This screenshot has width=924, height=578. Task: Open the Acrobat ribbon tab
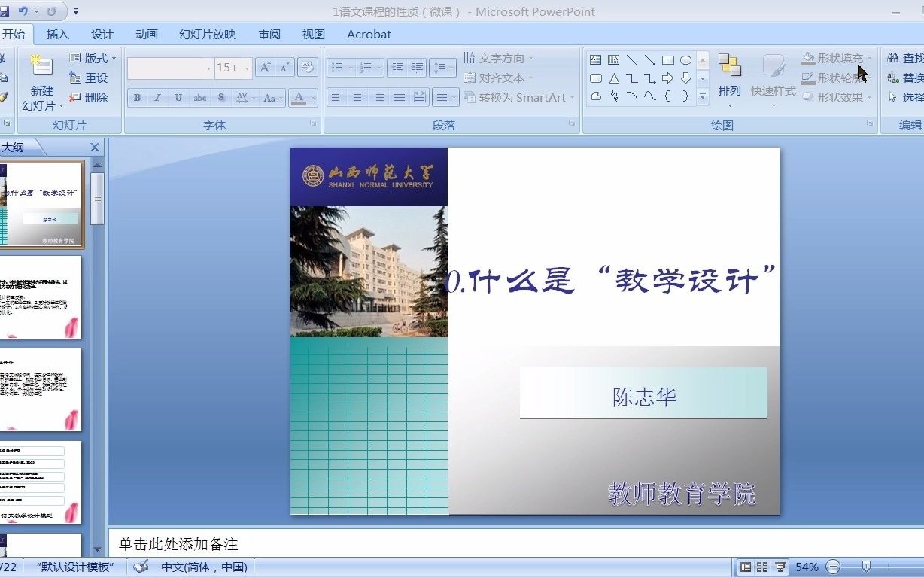368,34
